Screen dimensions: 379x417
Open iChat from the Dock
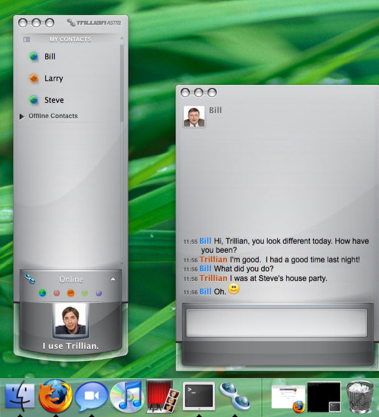click(x=92, y=396)
